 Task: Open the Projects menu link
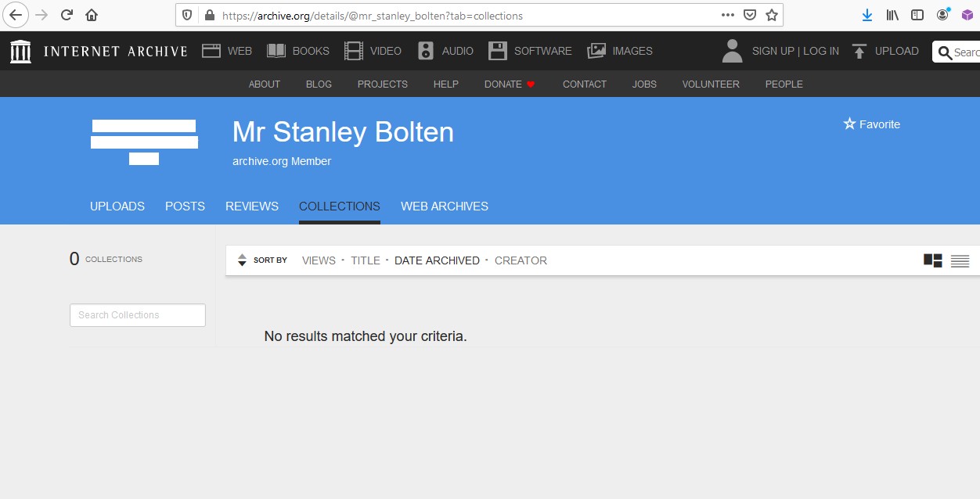click(x=383, y=84)
